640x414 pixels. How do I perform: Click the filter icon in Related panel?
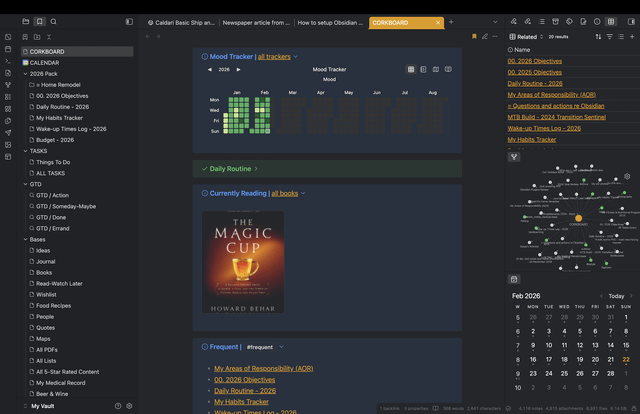609,37
